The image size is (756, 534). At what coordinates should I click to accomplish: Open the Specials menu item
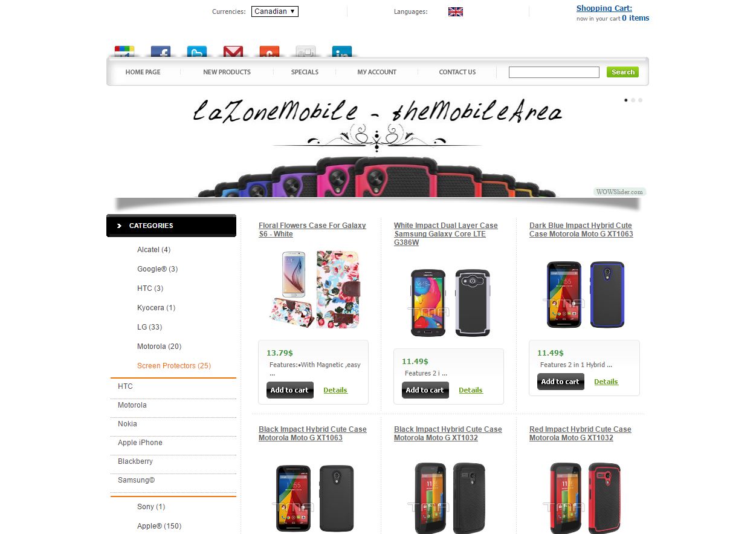(305, 72)
